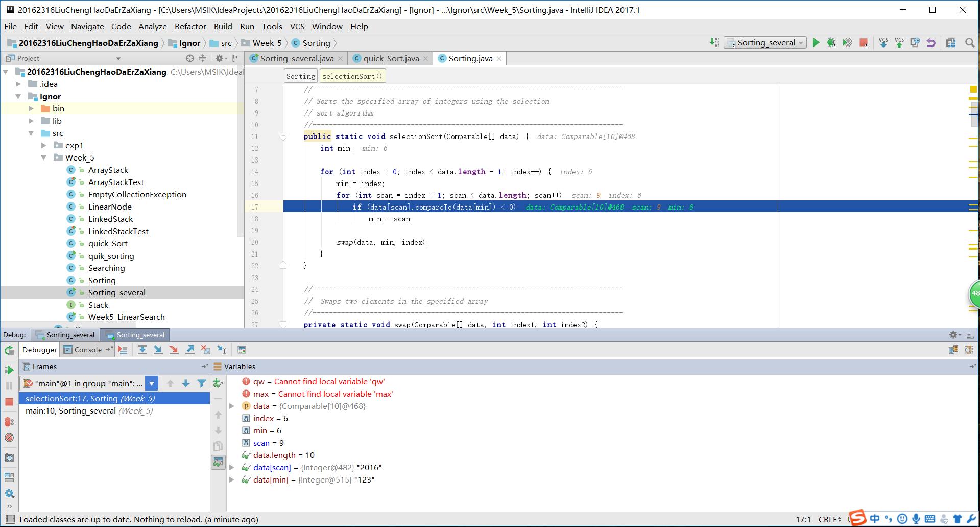
Task: Commit changes using VCS up-arrow icon
Action: (x=899, y=43)
